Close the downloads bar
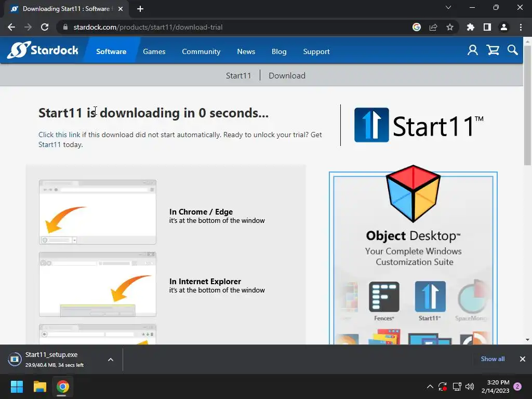Image resolution: width=532 pixels, height=399 pixels. tap(523, 359)
